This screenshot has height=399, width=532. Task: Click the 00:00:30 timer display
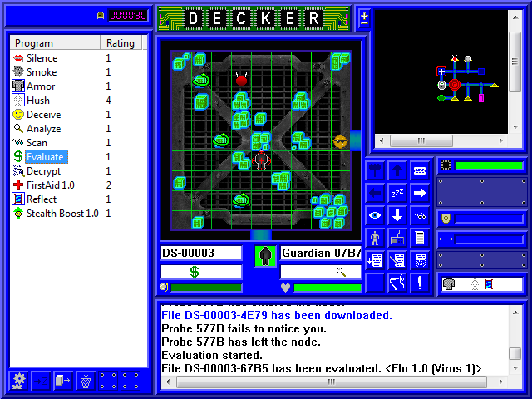(x=128, y=15)
